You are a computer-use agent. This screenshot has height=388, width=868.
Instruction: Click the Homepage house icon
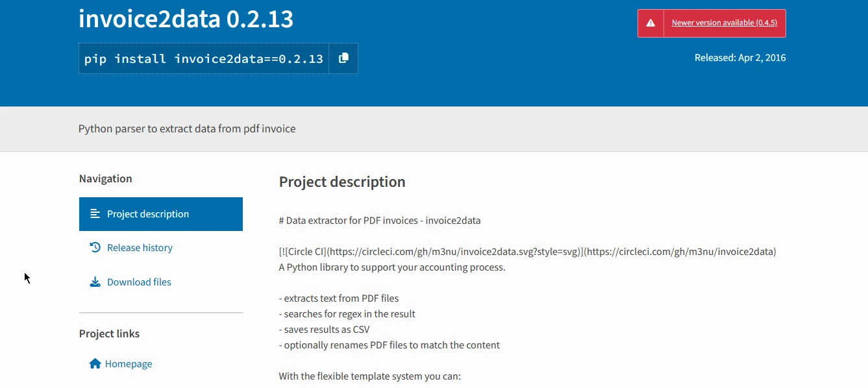[x=95, y=363]
